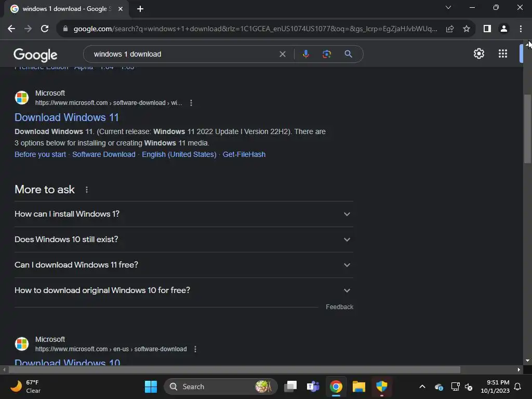
Task: Search by image with Google Lens
Action: point(327,54)
